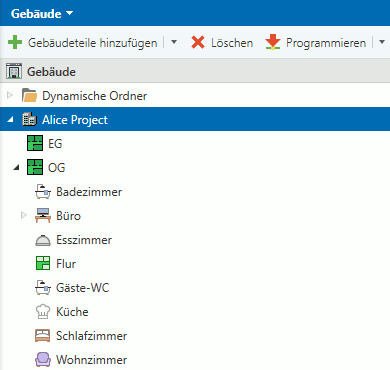Collapse the OG floor node

tap(16, 168)
